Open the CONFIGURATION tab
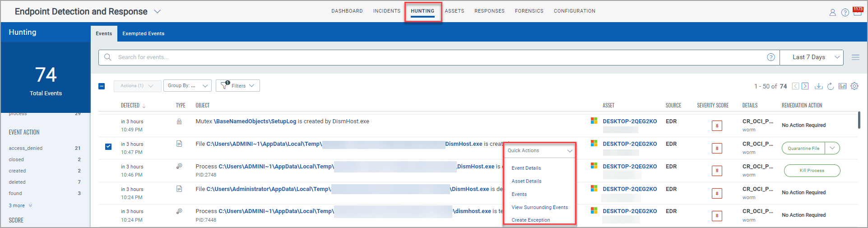 575,11
